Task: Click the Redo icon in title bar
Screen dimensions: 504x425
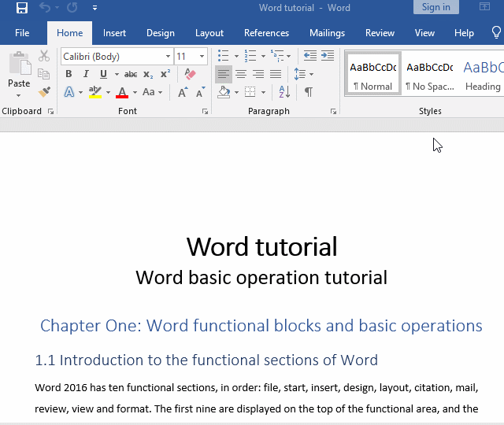Action: (x=72, y=8)
